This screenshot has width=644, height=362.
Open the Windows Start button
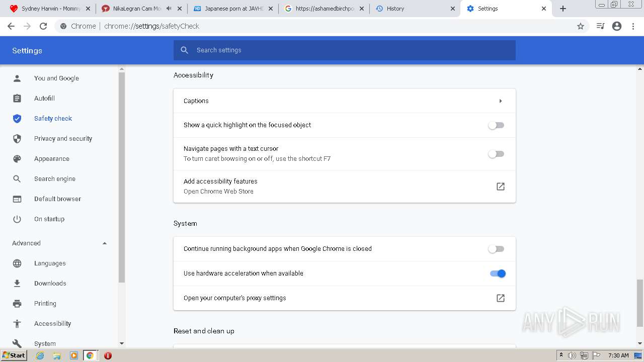coord(14,355)
